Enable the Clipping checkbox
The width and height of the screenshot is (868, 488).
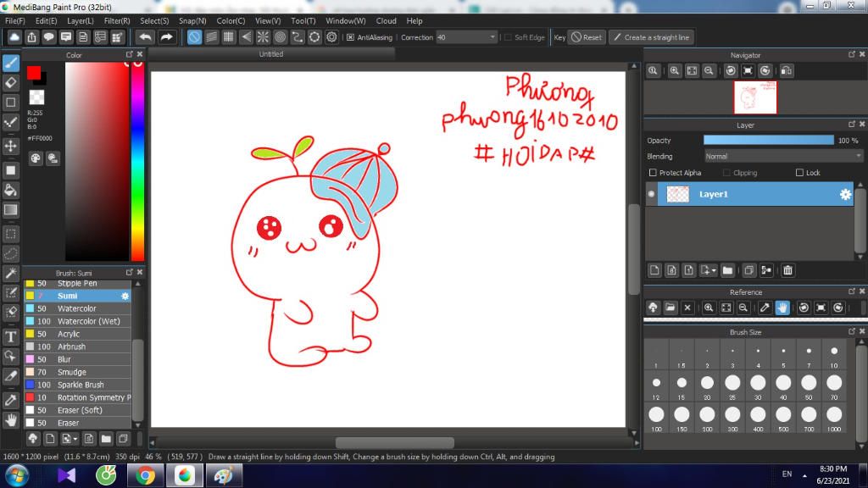click(x=726, y=173)
